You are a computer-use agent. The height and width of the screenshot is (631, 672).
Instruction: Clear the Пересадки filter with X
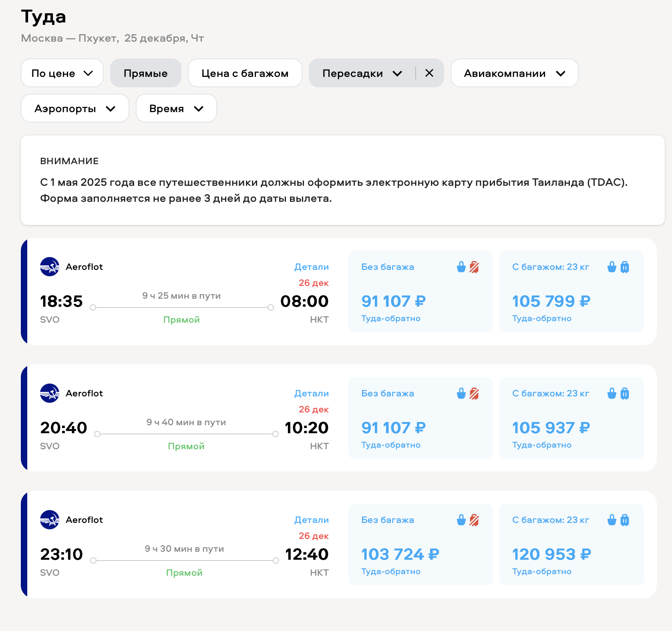(x=429, y=73)
